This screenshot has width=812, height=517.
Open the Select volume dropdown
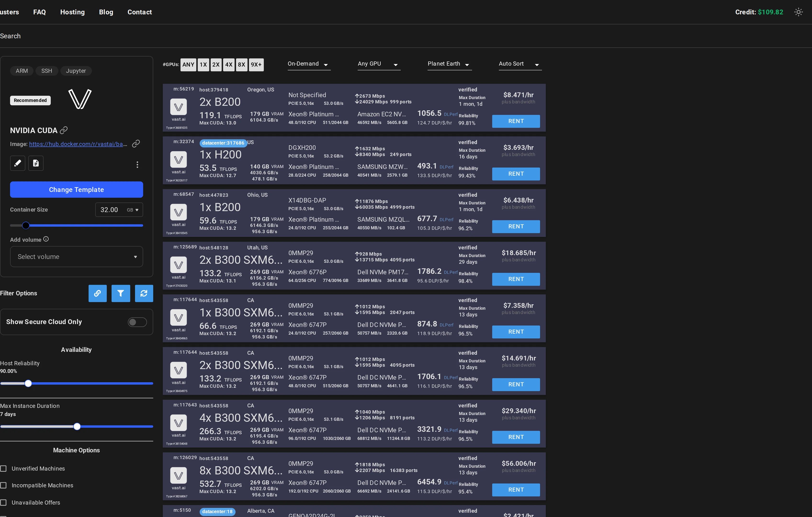(77, 257)
